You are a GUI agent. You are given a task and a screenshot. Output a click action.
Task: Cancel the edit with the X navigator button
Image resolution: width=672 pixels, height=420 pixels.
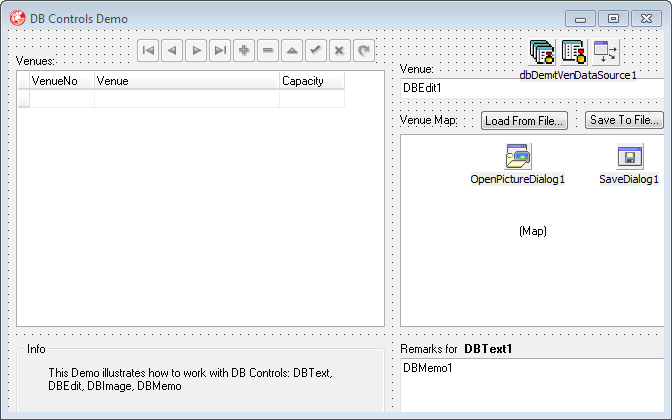[341, 50]
